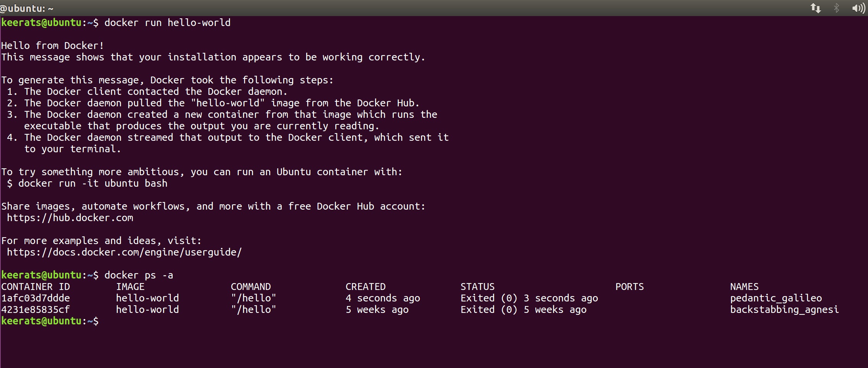Image resolution: width=868 pixels, height=368 pixels.
Task: Open the network connections indicator
Action: point(816,8)
